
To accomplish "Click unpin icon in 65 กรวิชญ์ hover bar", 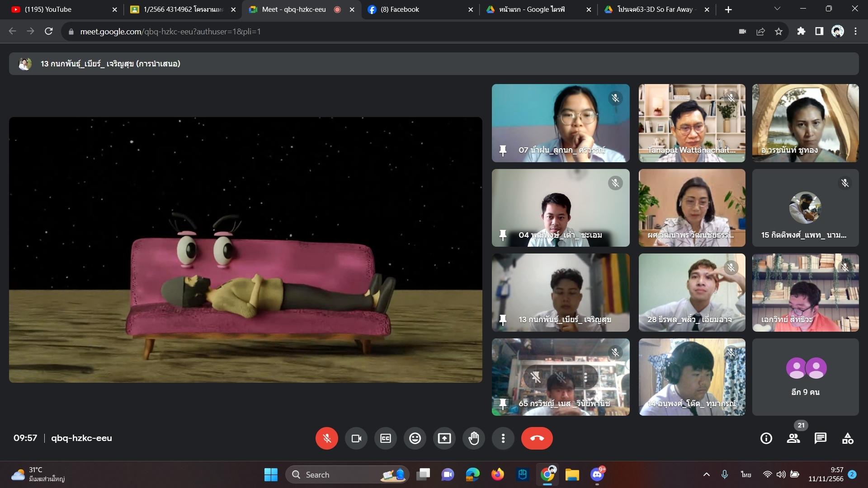I will (x=536, y=377).
